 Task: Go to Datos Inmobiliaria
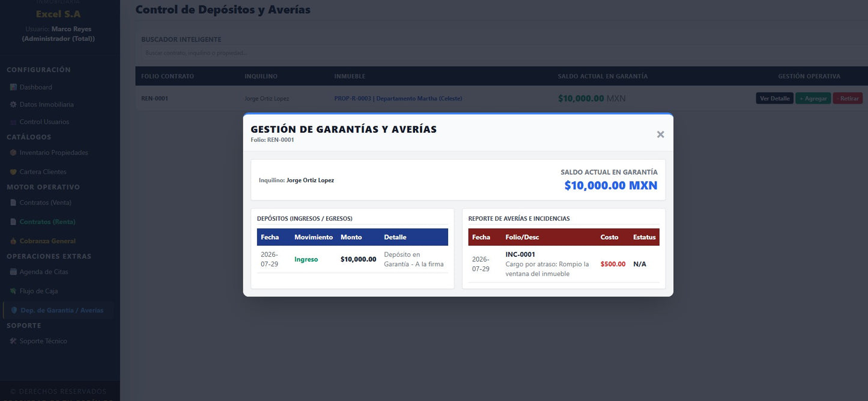(47, 105)
